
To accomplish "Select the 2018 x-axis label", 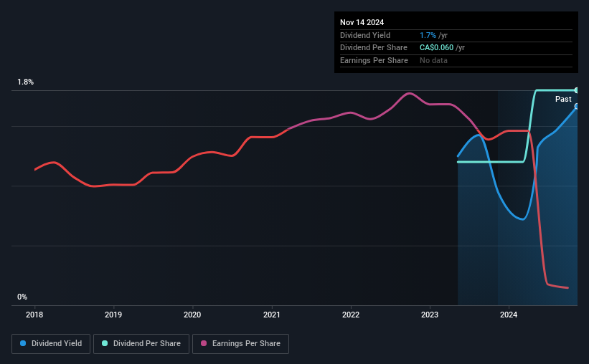I will click(34, 315).
